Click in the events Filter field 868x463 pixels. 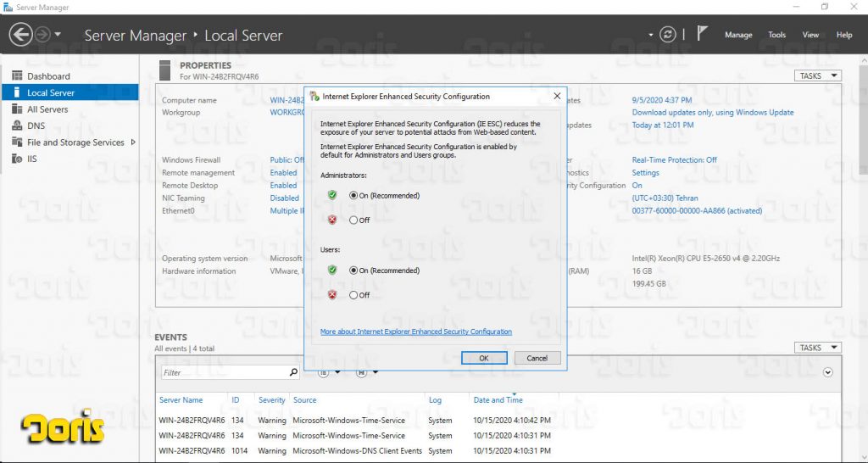click(x=224, y=372)
